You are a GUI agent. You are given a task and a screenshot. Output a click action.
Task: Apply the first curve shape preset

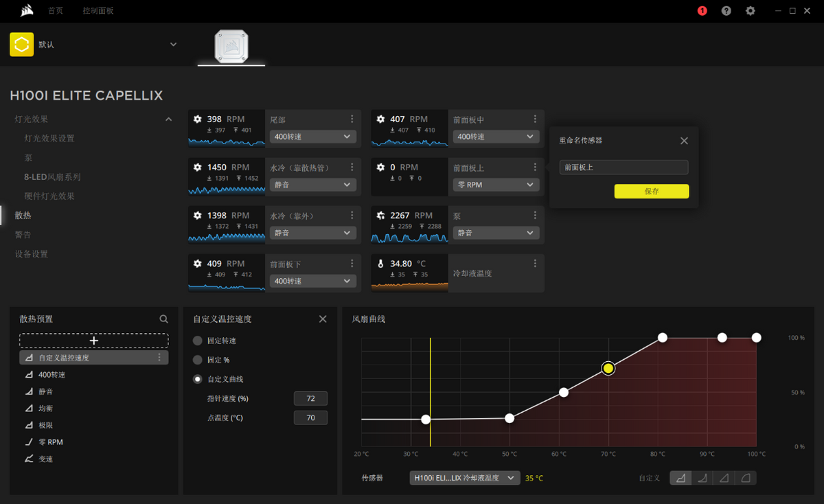pos(680,478)
